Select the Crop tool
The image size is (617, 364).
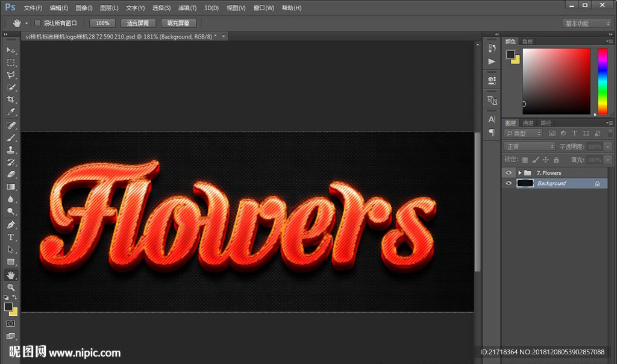[11, 100]
